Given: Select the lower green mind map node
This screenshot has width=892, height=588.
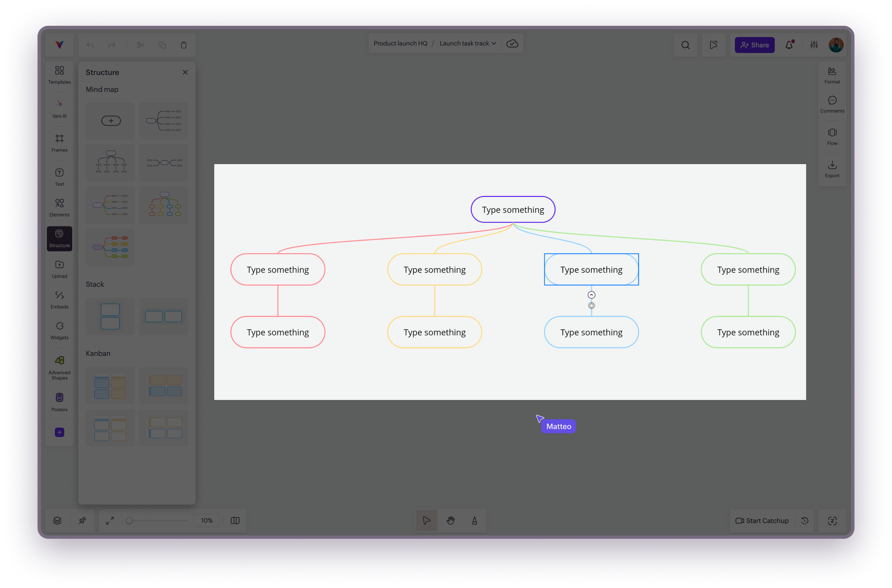Looking at the screenshot, I should [748, 332].
